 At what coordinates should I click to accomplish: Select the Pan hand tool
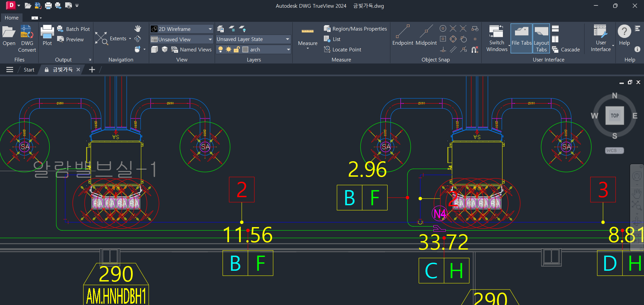pyautogui.click(x=138, y=29)
